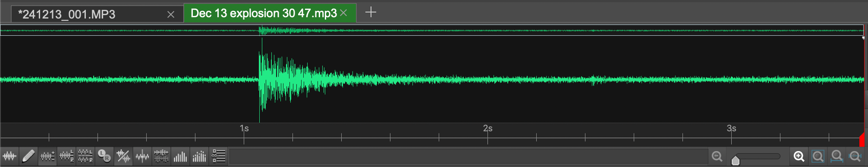
Task: Select the split L and R channels view
Action: (85, 156)
